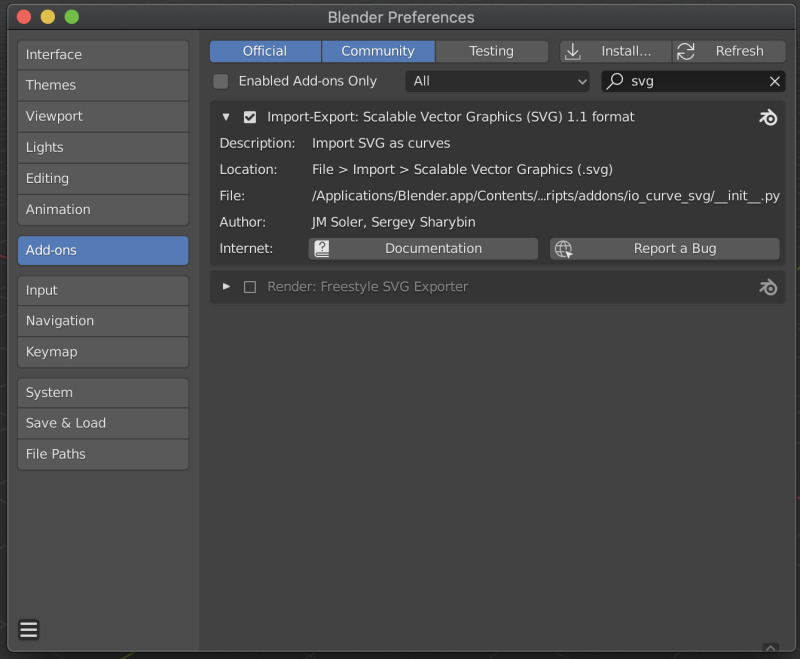Disable the Import-Export SVG add-on checkbox

pos(249,117)
